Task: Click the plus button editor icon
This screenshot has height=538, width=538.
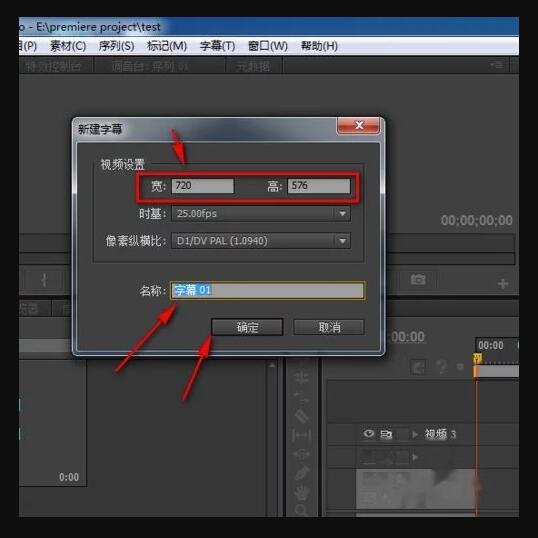Action: (x=503, y=283)
